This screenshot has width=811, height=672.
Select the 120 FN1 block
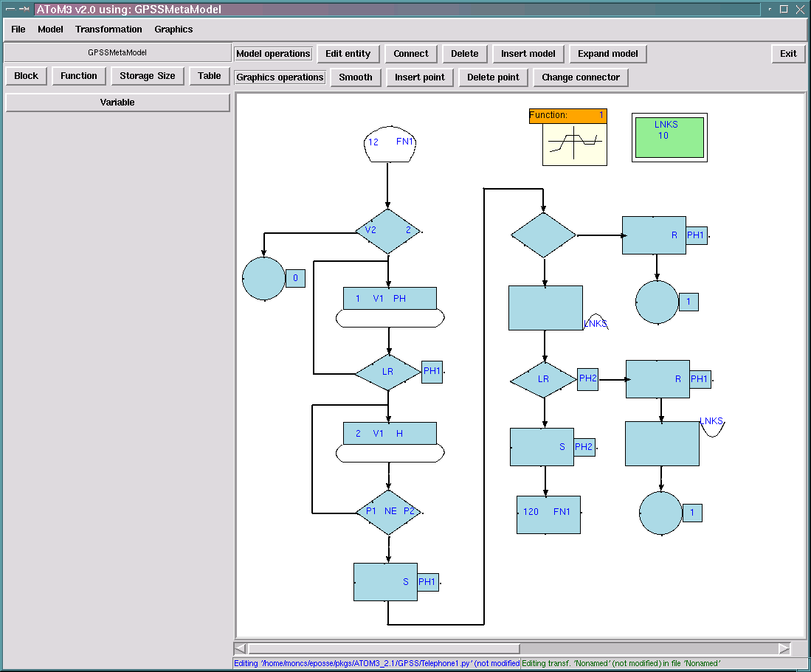(x=548, y=515)
